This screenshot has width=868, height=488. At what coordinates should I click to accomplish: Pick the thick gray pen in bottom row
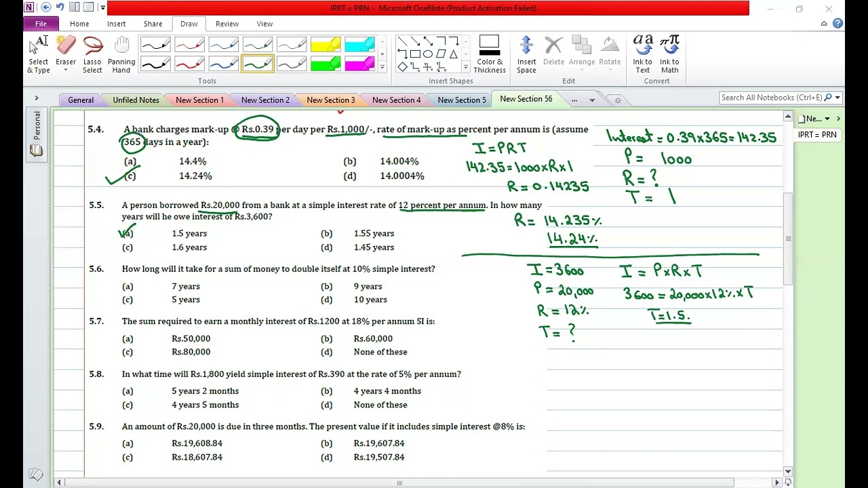291,64
